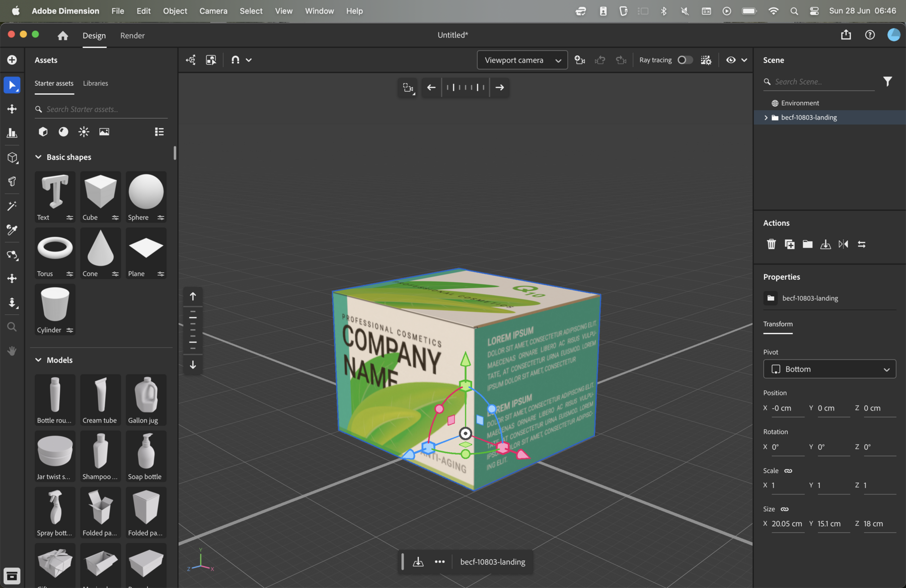Click the Search Scene field

pos(819,81)
